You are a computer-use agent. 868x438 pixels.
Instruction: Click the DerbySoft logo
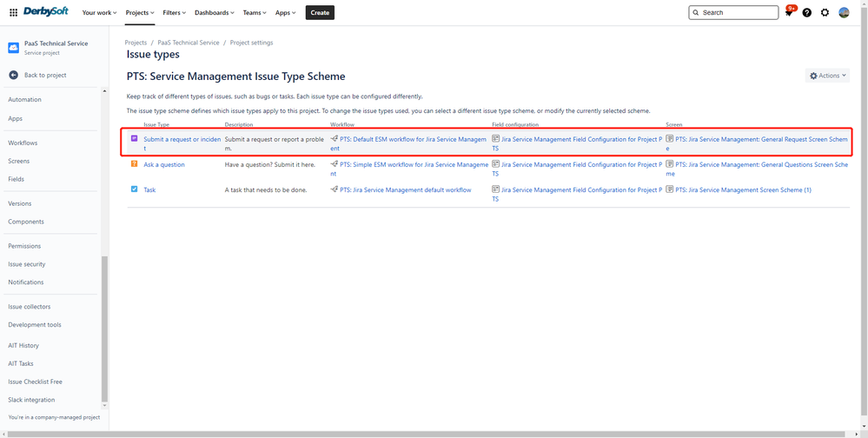46,11
